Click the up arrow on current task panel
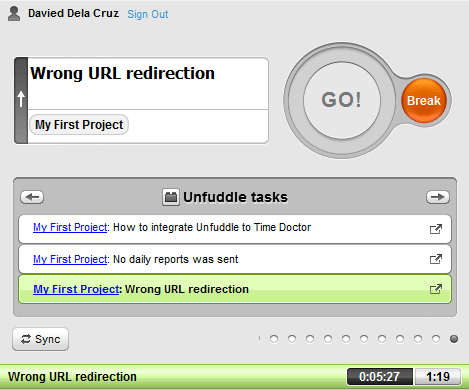This screenshot has width=469, height=390. coord(21,99)
